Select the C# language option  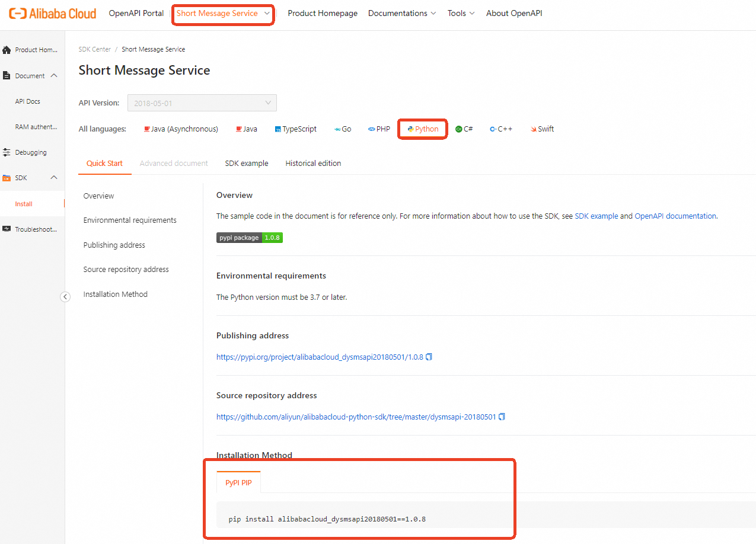(x=464, y=129)
